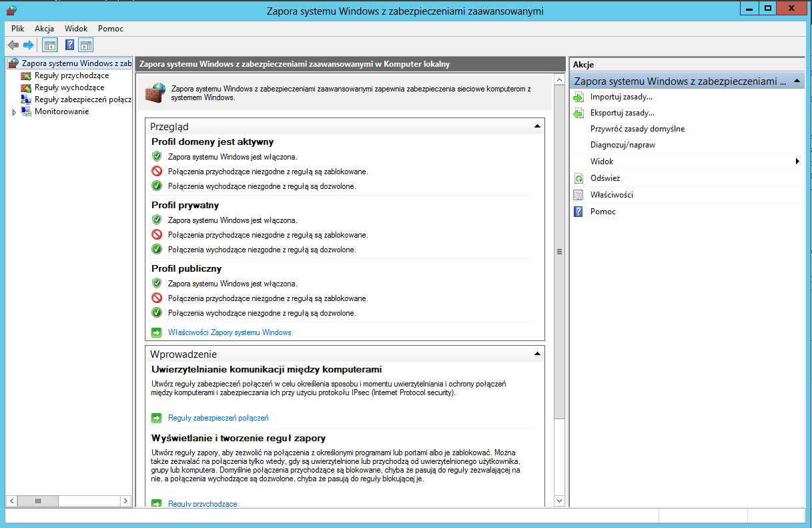
Task: Click the Back arrow in the toolbar
Action: click(13, 45)
